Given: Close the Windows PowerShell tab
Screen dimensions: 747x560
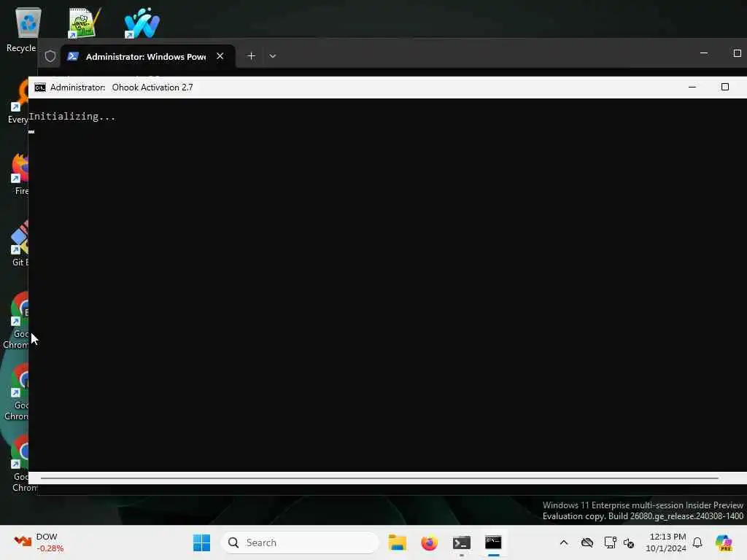Looking at the screenshot, I should (x=220, y=56).
